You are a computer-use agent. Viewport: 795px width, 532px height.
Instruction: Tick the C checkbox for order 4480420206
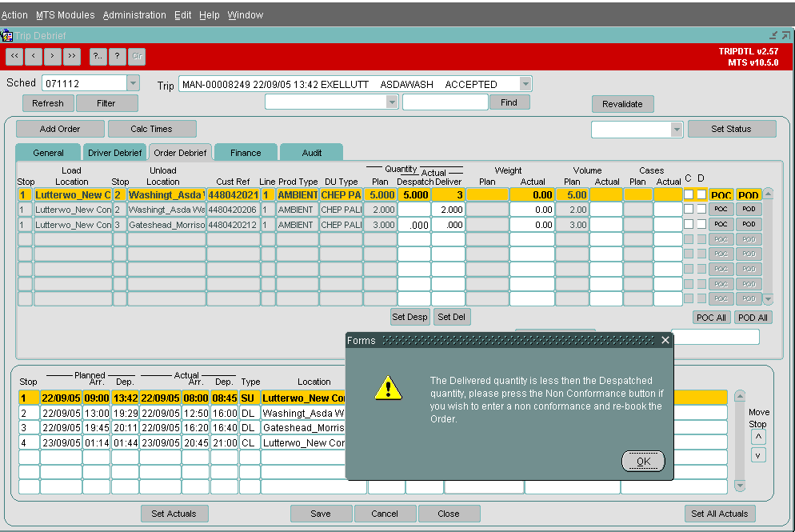(x=689, y=209)
